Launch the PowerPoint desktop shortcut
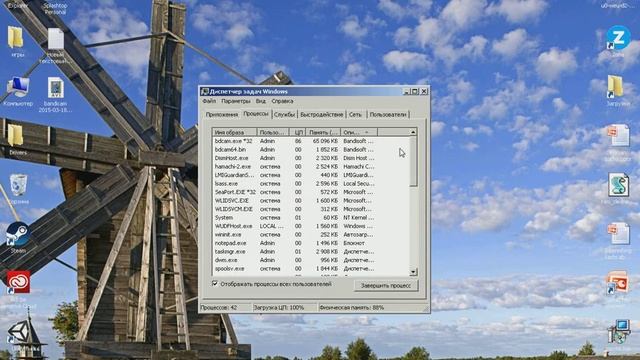 (618, 282)
